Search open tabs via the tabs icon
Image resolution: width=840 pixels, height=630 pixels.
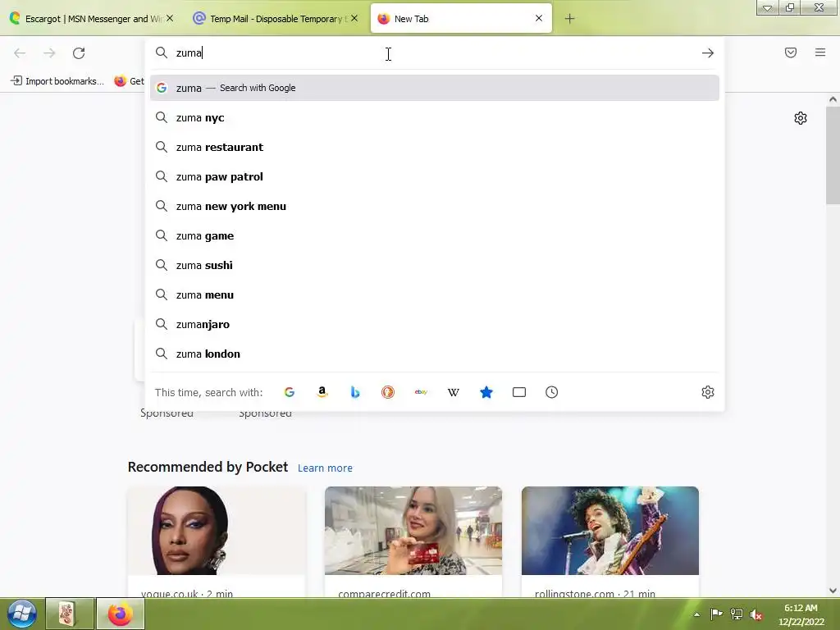[x=519, y=392]
